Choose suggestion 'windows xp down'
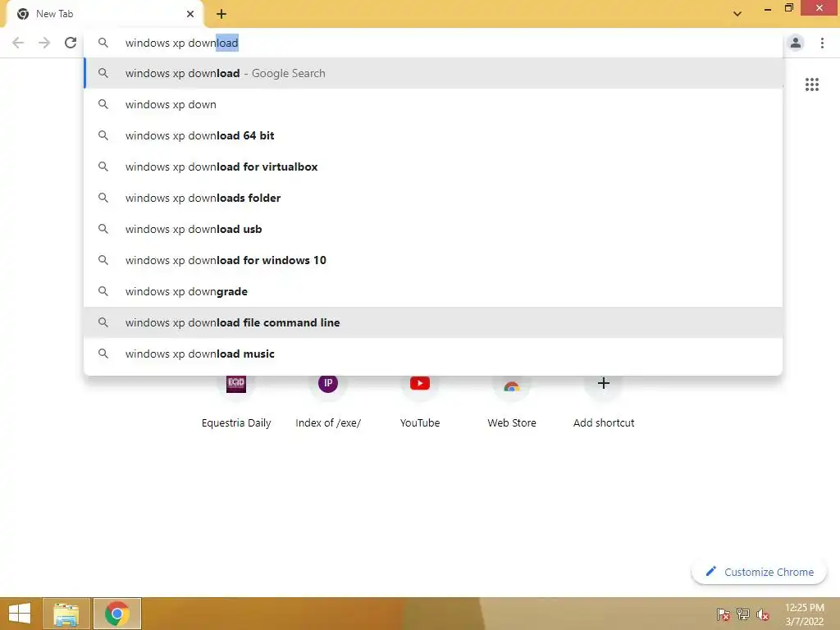 433,104
